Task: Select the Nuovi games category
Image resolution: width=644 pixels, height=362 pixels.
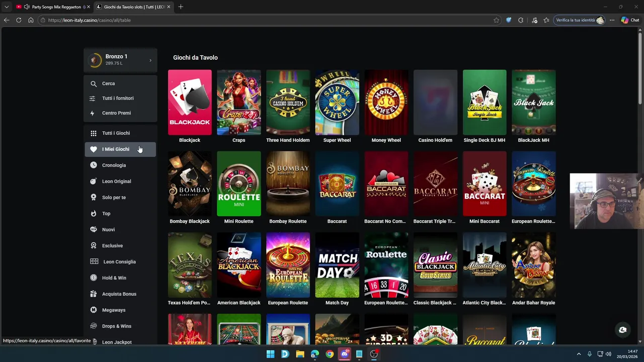Action: (x=120, y=230)
